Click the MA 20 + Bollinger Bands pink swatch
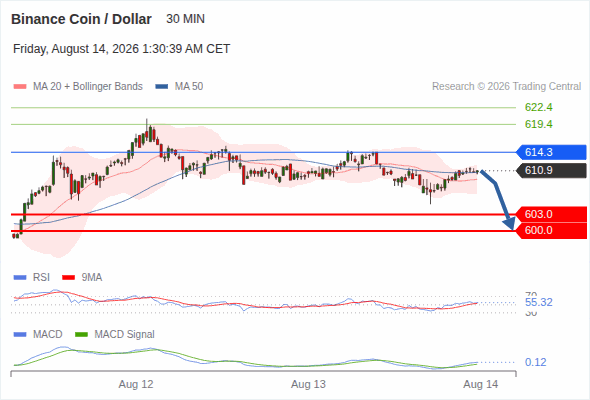The height and width of the screenshot is (400, 590). [20, 87]
